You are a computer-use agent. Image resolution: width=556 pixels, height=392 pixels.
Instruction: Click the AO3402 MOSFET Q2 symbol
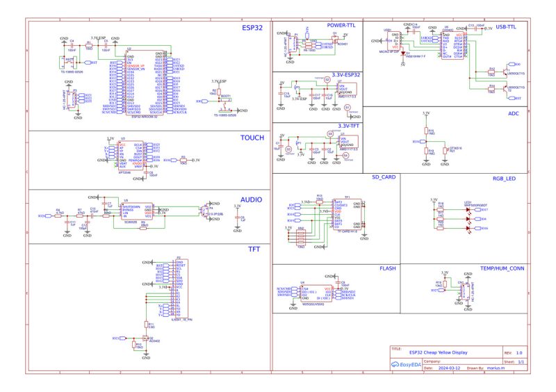tap(145, 338)
